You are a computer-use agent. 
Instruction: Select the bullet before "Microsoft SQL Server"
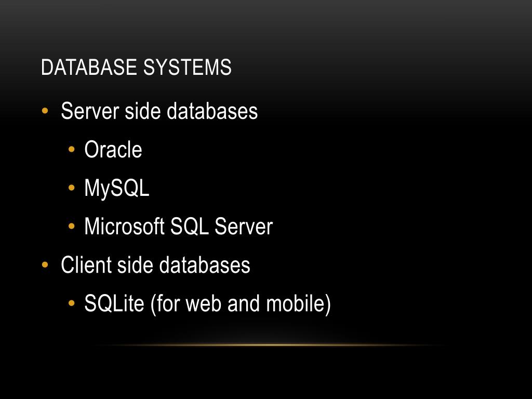click(71, 226)
